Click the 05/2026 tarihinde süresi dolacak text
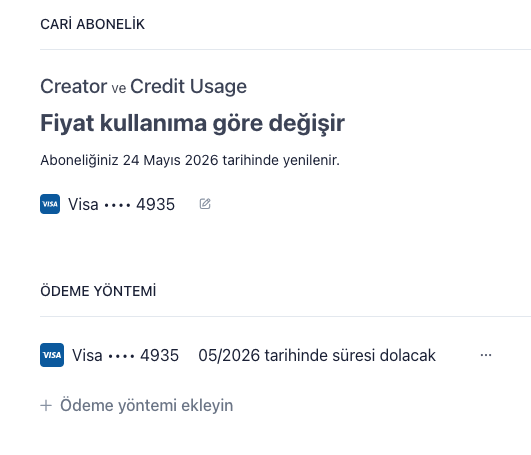The width and height of the screenshot is (531, 455). [317, 355]
